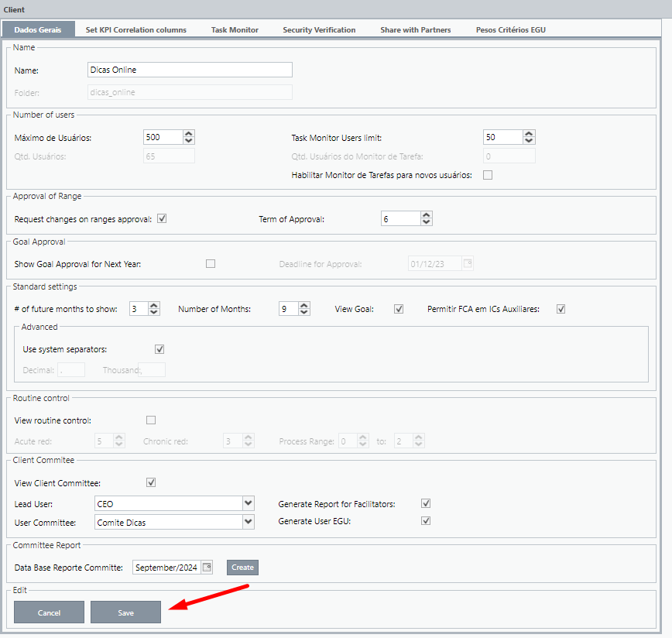Open the Data Base Reporte Committe calendar picker
The image size is (672, 638).
pos(207,568)
